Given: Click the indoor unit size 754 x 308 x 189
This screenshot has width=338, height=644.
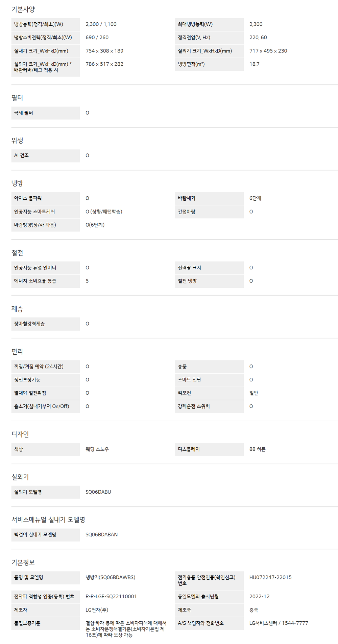Looking at the screenshot, I should [104, 51].
